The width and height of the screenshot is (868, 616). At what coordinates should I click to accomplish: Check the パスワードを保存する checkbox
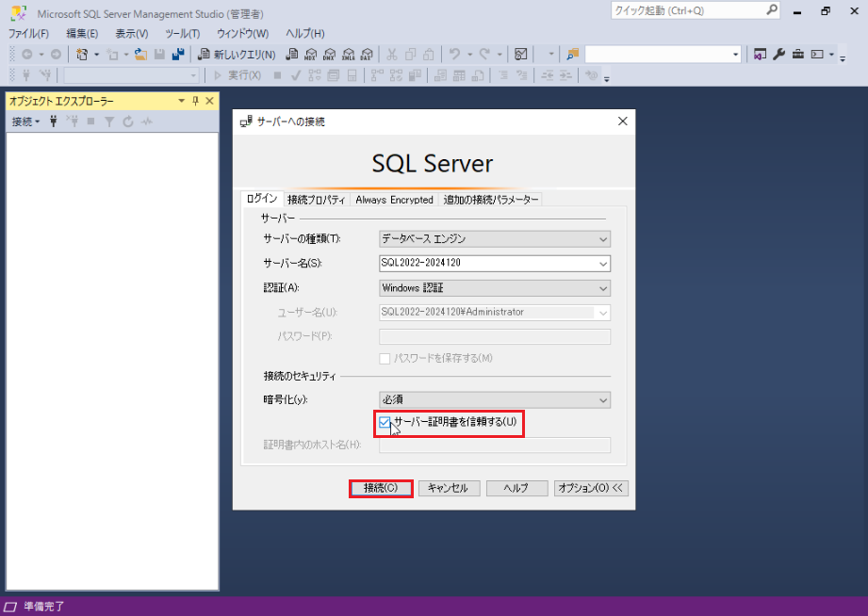(385, 359)
